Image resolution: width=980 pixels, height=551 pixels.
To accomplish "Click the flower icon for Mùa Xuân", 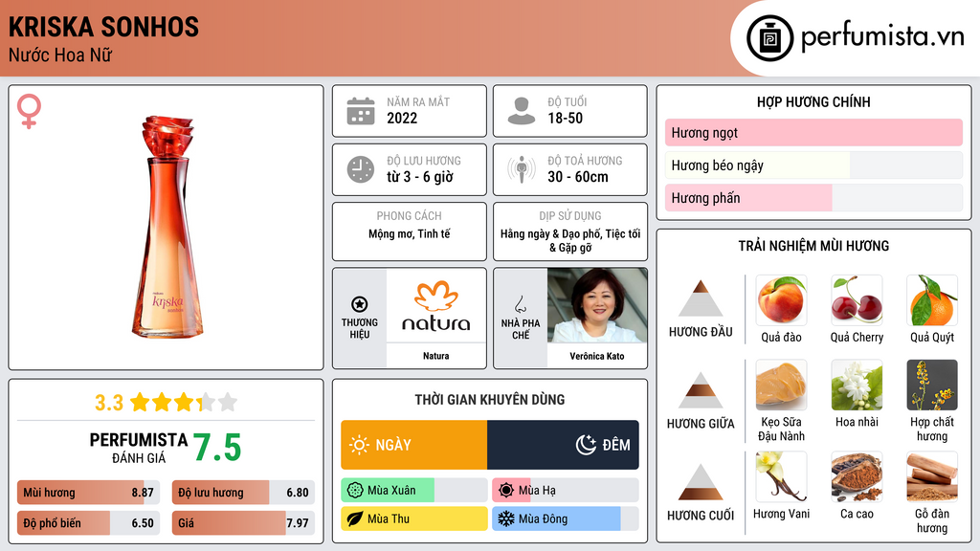I will pos(355,491).
